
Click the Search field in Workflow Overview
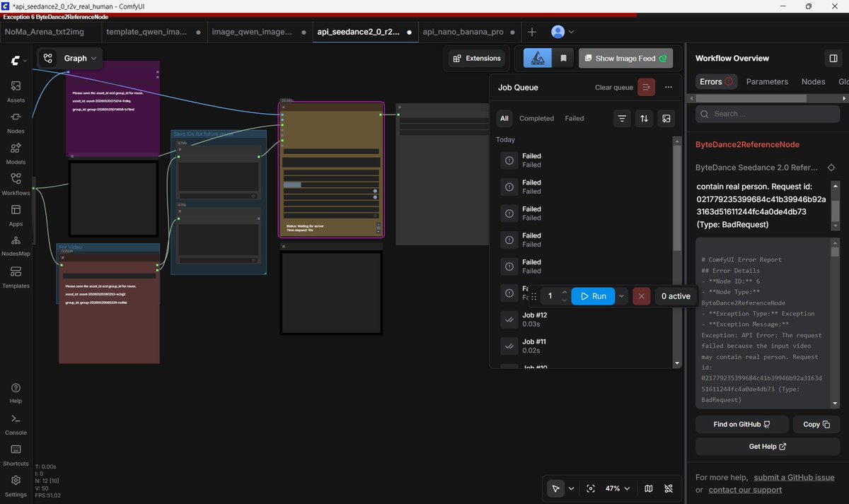[x=768, y=114]
